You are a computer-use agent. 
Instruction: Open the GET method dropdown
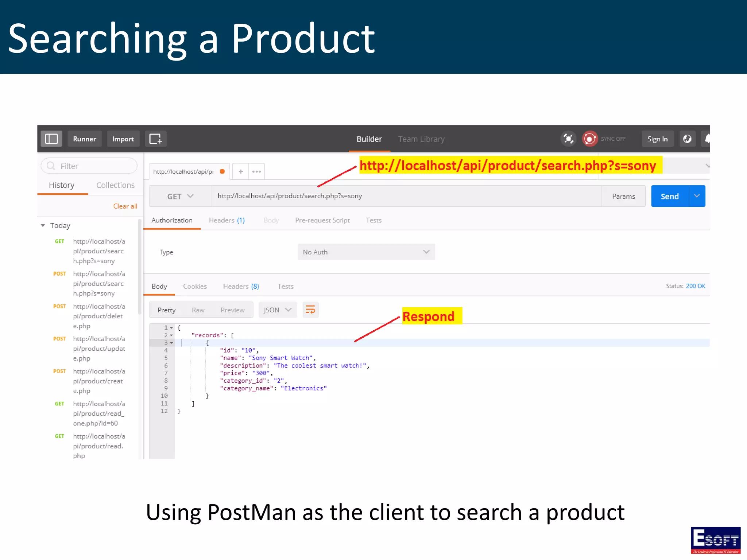pos(180,196)
